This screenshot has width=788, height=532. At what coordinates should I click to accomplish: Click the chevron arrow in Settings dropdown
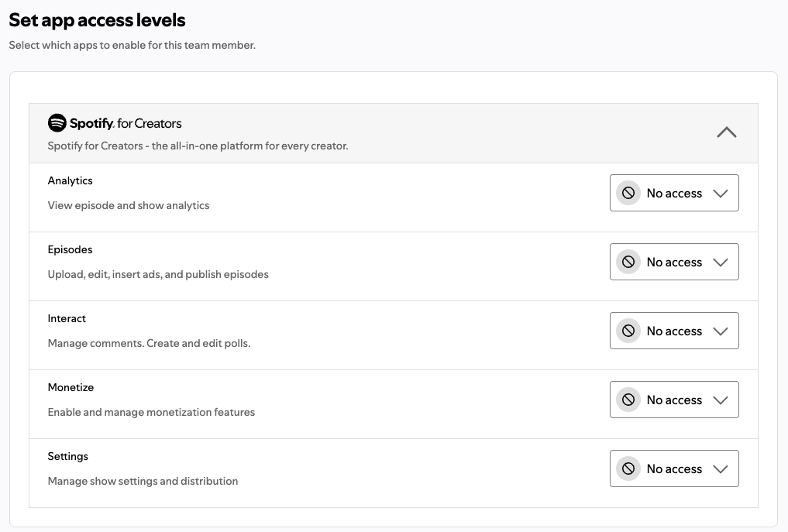pos(720,469)
